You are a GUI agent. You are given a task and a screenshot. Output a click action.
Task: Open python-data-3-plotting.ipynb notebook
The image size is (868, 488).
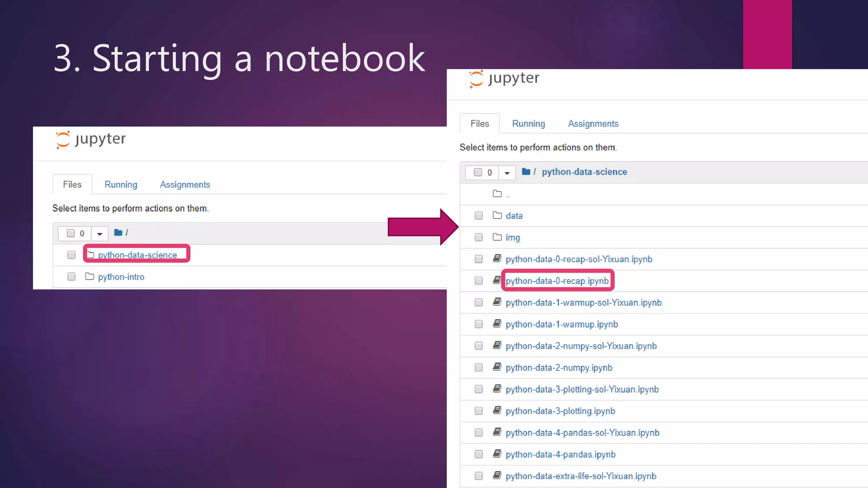(x=560, y=411)
